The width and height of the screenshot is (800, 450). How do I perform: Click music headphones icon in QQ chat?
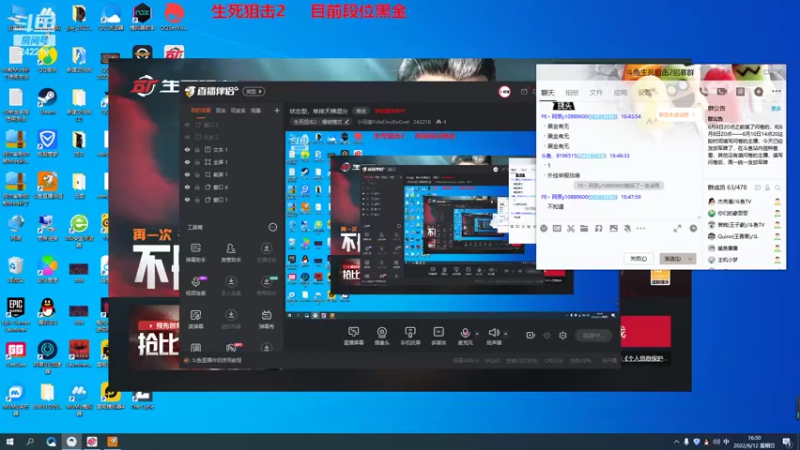tap(598, 229)
